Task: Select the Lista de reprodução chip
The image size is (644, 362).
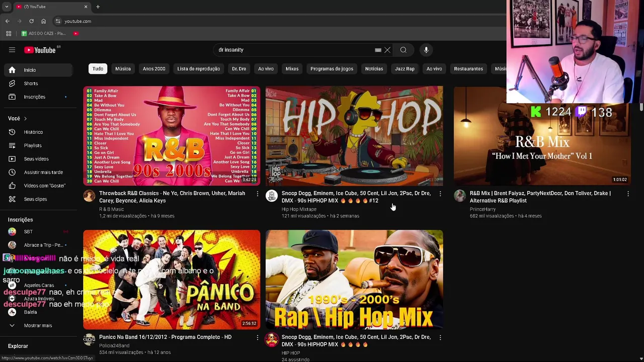Action: (x=199, y=69)
